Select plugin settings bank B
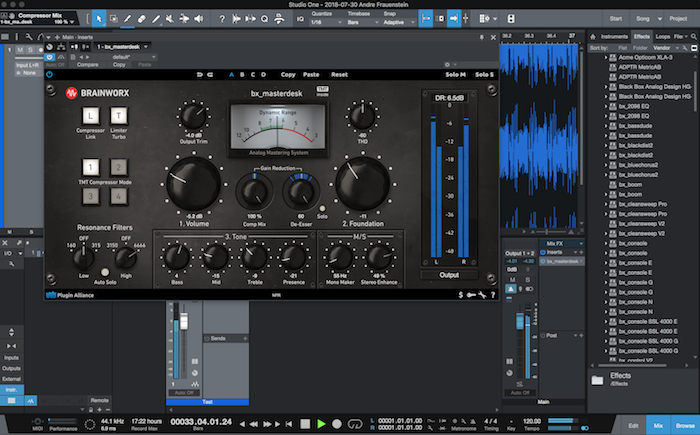Viewport: 700px width, 435px height. 242,75
